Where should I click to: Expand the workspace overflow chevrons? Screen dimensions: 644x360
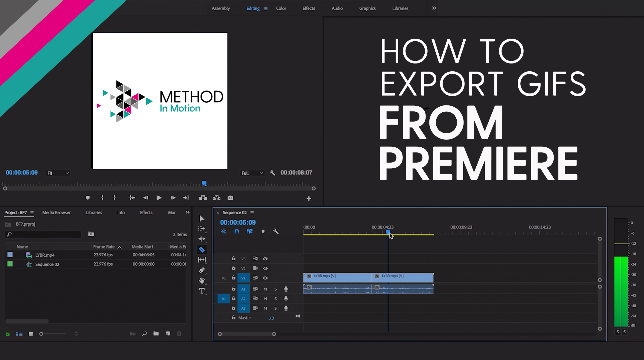(x=434, y=8)
